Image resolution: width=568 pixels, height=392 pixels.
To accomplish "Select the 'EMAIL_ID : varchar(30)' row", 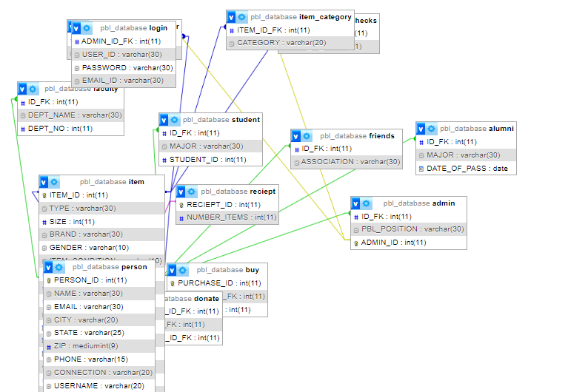I will pos(124,81).
